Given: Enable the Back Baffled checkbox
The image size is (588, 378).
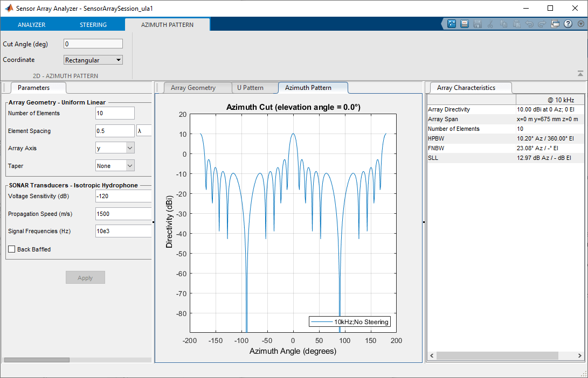Looking at the screenshot, I should 11,249.
